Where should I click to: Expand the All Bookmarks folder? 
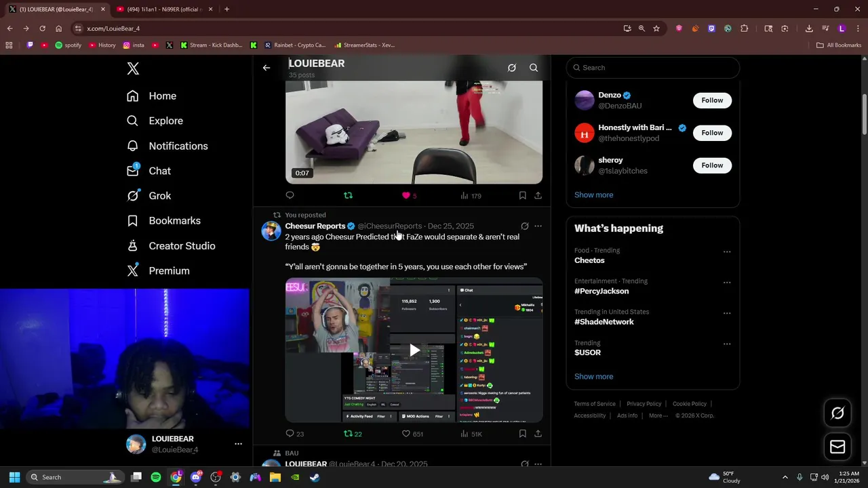point(839,45)
